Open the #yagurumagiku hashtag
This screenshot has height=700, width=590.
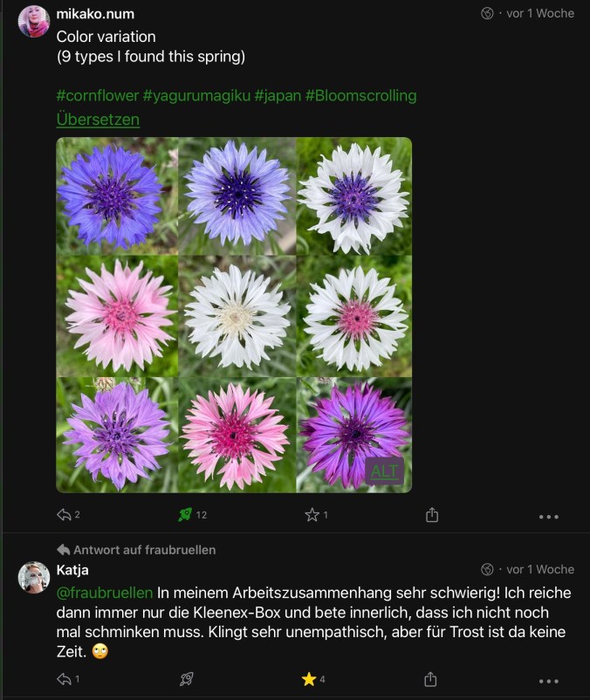(196, 95)
